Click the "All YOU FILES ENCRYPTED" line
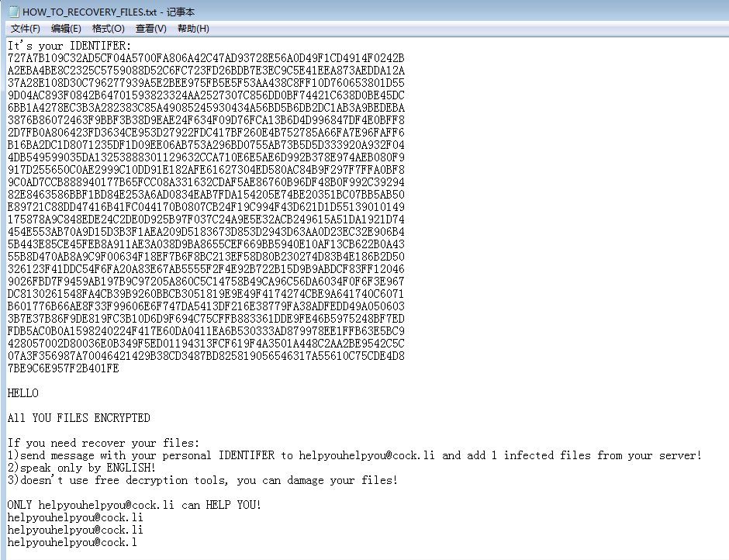Viewport: 729px width, 560px height. click(x=78, y=418)
